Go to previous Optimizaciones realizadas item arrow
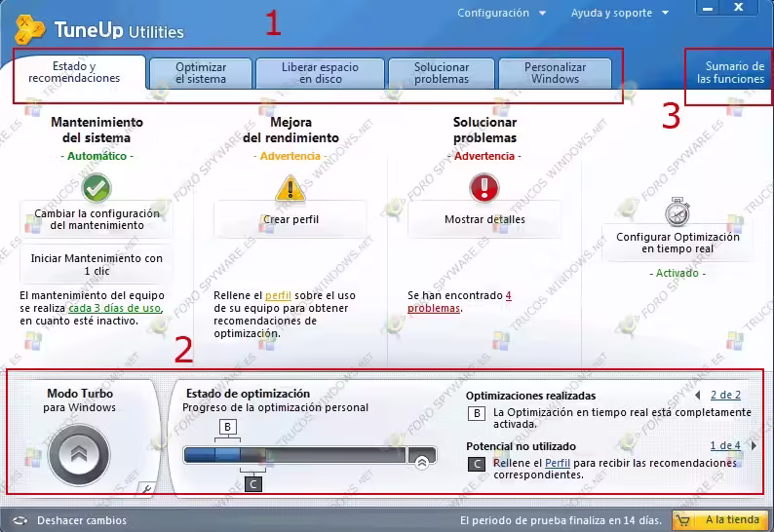The height and width of the screenshot is (532, 774). coord(698,395)
